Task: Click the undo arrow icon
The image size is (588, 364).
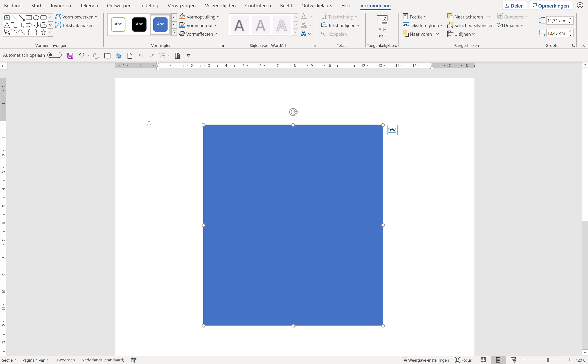Action: (81, 56)
